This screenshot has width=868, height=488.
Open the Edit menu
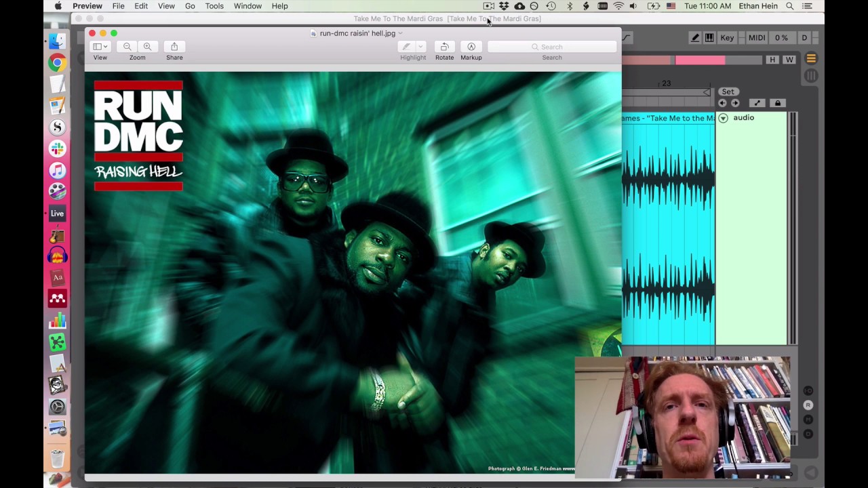click(141, 6)
